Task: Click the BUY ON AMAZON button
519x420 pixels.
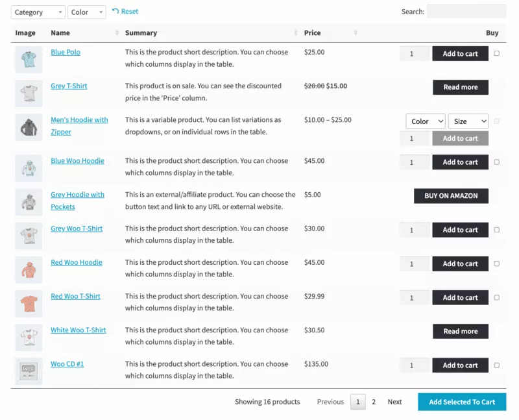Action: click(x=451, y=196)
